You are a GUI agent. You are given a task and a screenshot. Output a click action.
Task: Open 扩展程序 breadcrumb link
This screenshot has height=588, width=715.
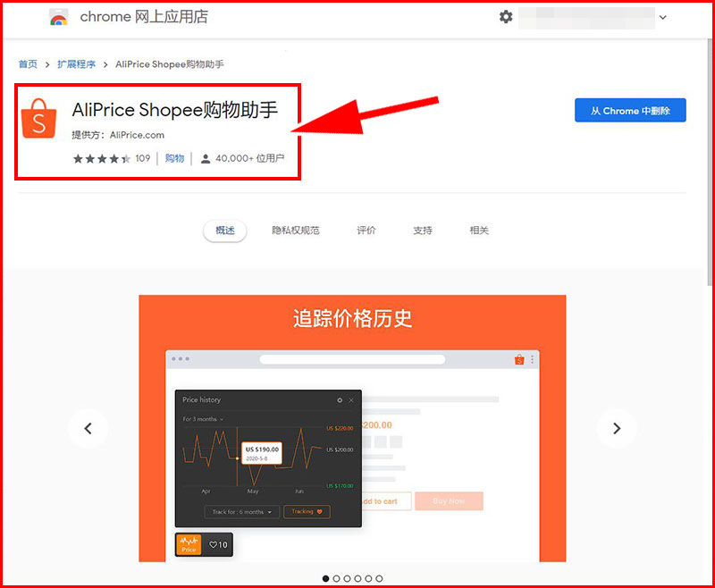76,64
